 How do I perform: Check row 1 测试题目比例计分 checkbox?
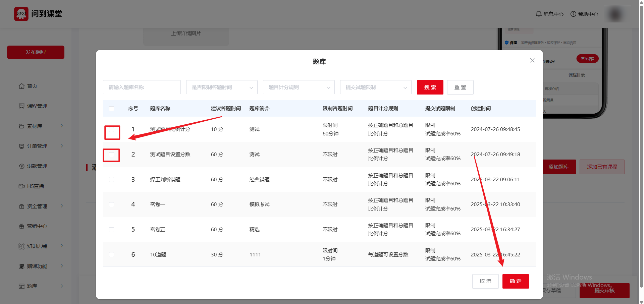(112, 129)
